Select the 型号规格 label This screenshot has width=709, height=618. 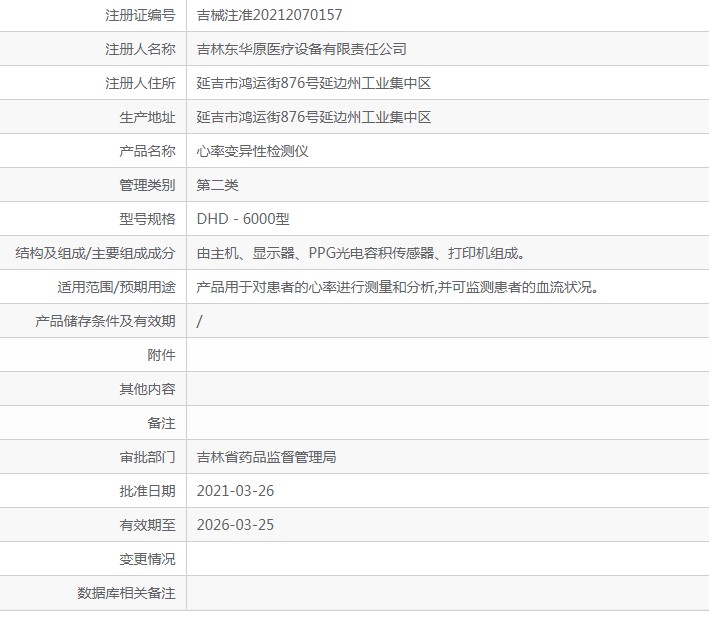coord(147,219)
